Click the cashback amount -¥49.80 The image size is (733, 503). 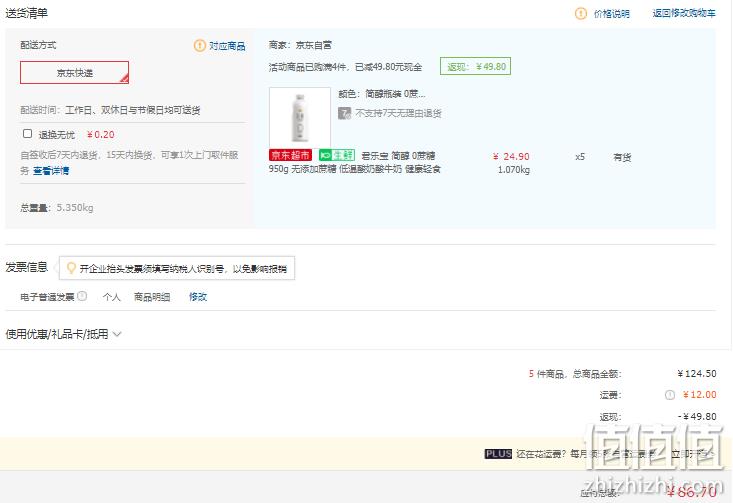[x=697, y=416]
